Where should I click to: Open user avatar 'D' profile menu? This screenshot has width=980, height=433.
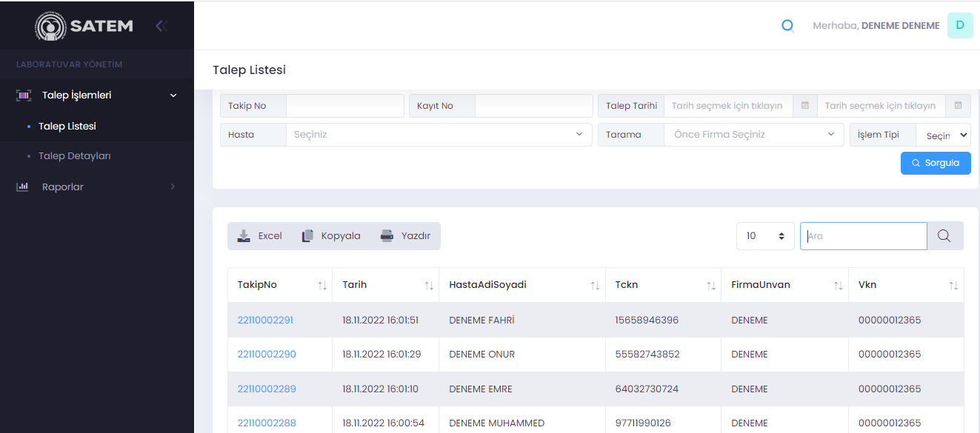point(959,25)
